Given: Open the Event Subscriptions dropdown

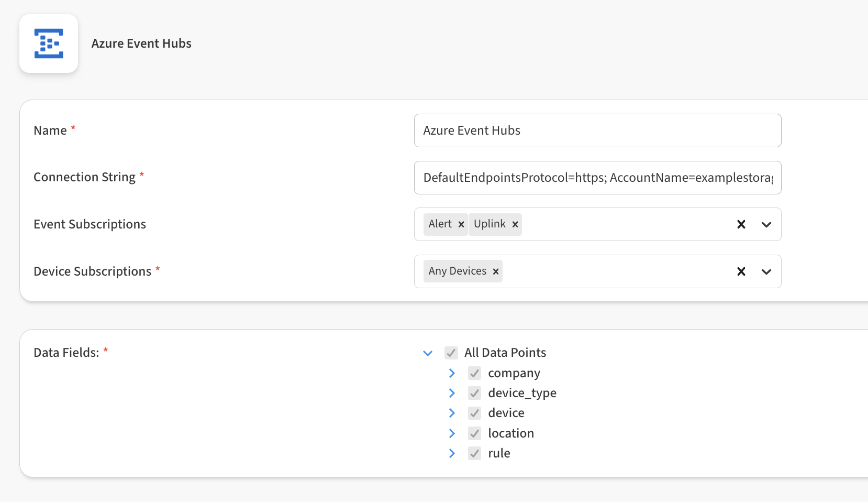Looking at the screenshot, I should 766,224.
